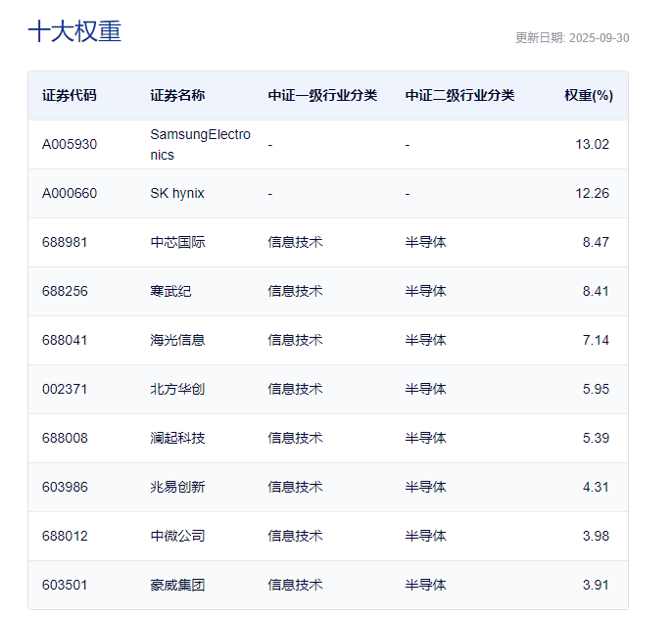
Task: Select security code 603501
Action: 65,585
